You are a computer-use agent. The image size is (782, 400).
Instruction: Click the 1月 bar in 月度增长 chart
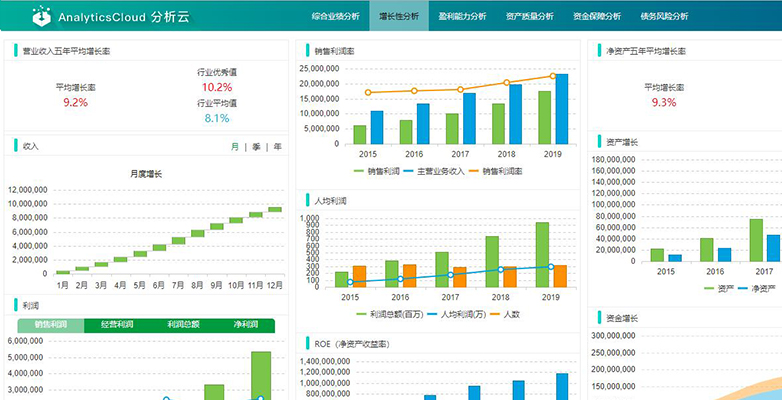[63, 272]
